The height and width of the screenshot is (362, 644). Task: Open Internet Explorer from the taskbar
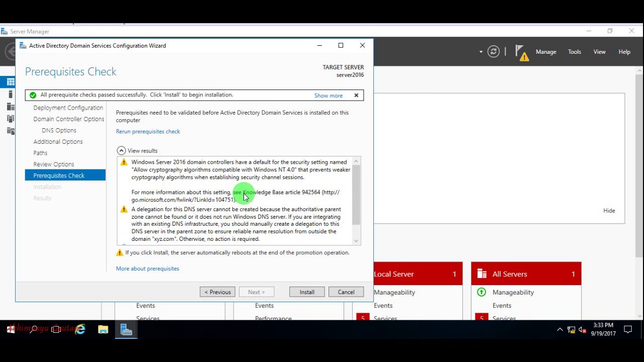[x=80, y=330]
